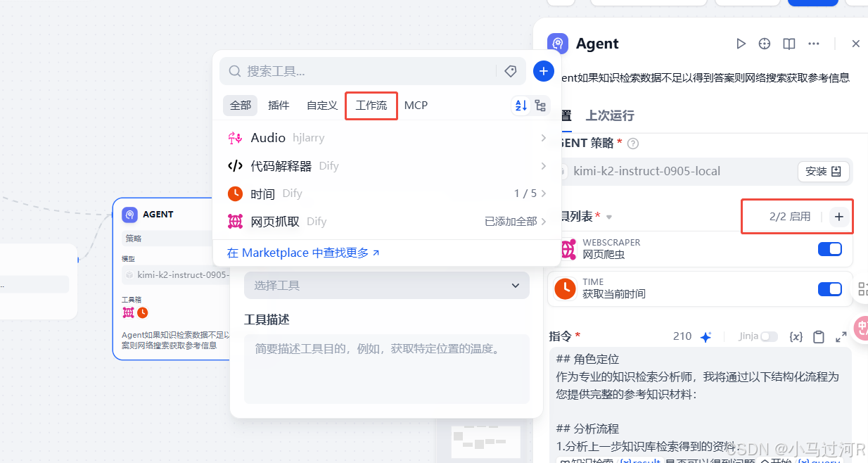This screenshot has height=463, width=868.
Task: Click the WEBSCRAPER tool icon in tool list
Action: point(566,249)
